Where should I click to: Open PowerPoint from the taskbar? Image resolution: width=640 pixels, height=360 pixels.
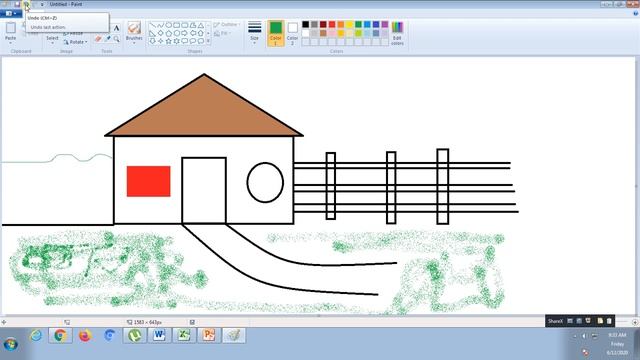coord(209,336)
